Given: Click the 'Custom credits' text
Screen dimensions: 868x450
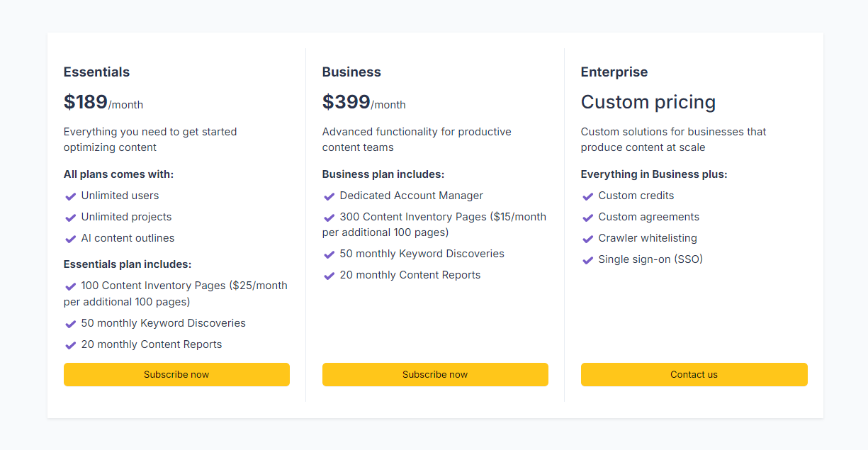Looking at the screenshot, I should click(x=636, y=196).
